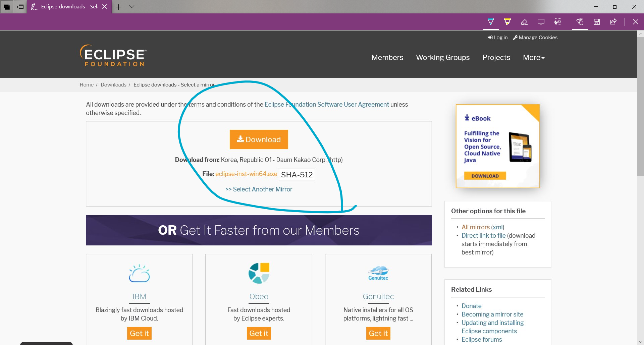Open the Donate link
Viewport: 644px width, 345px height.
[471, 306]
